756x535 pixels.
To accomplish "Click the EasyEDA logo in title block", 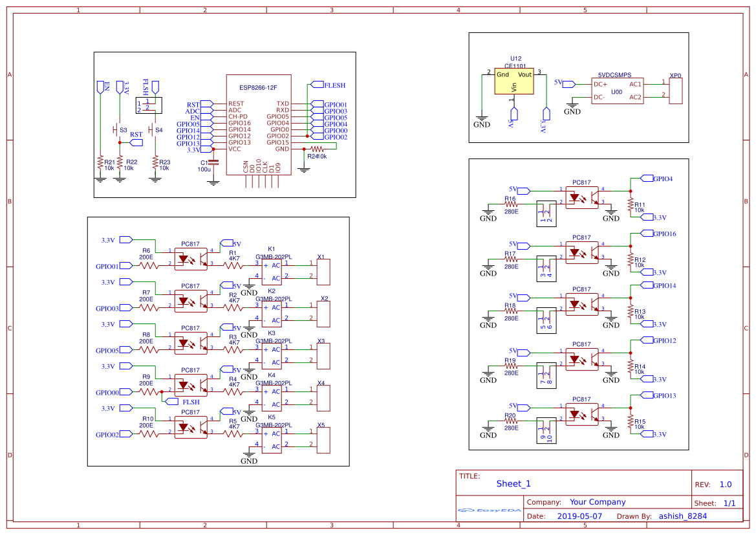I will [x=490, y=510].
